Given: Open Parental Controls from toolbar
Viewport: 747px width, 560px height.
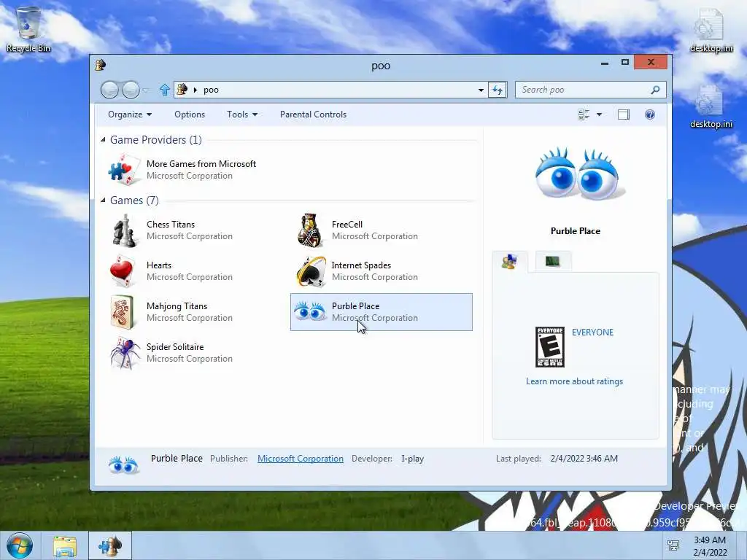Looking at the screenshot, I should point(313,114).
